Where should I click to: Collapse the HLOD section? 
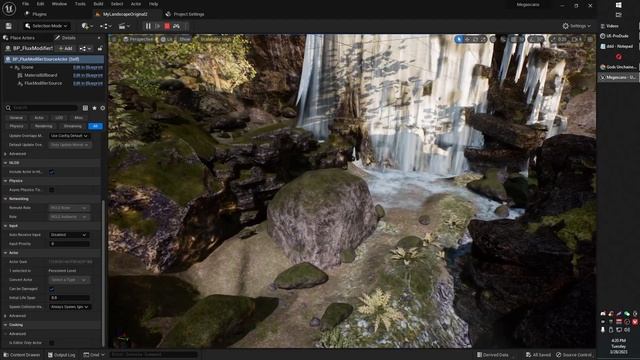(x=5, y=163)
